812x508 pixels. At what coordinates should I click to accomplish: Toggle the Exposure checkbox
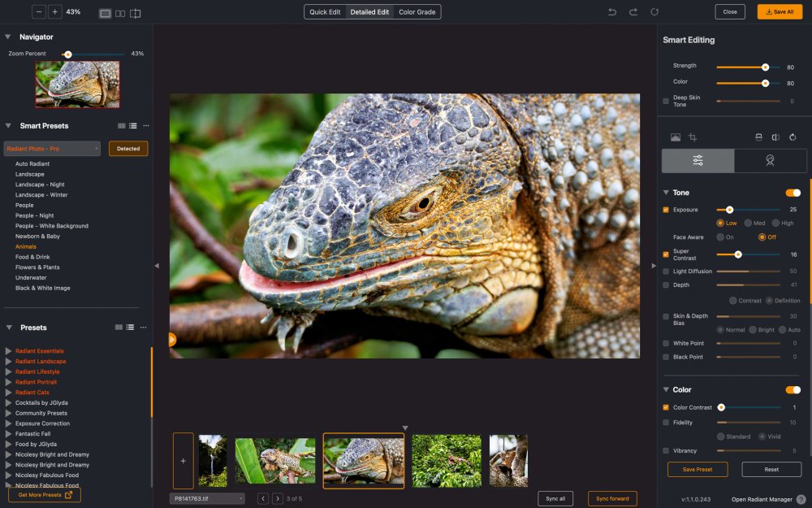point(666,210)
